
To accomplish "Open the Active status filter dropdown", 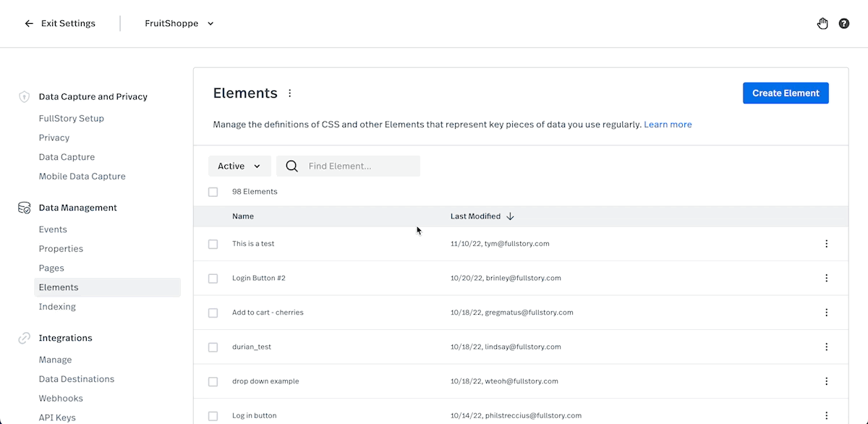I will [239, 166].
